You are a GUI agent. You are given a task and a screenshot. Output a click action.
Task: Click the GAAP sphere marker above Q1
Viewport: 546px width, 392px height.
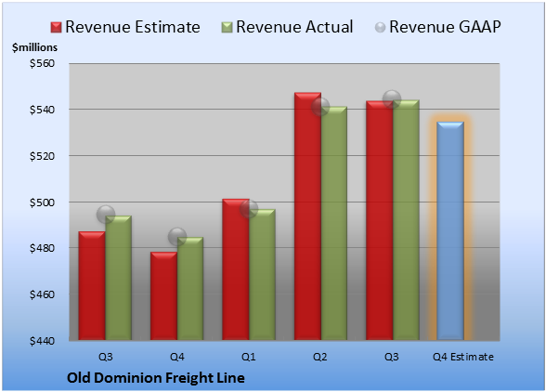(249, 209)
